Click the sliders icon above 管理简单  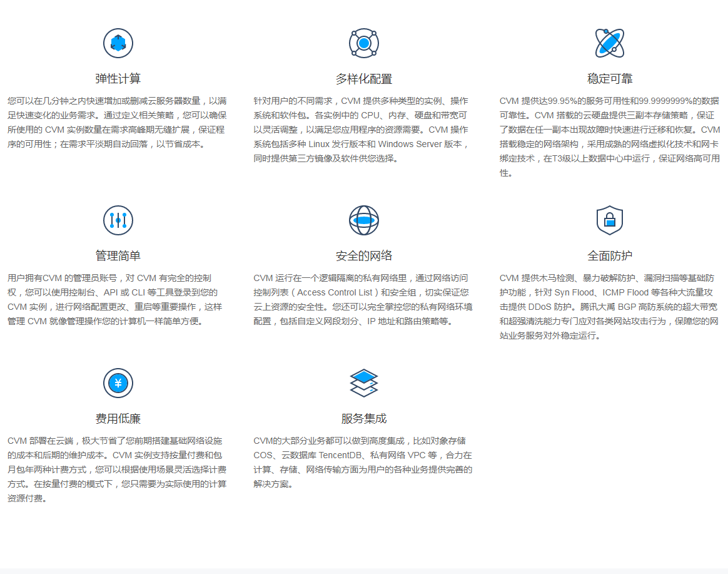point(118,220)
